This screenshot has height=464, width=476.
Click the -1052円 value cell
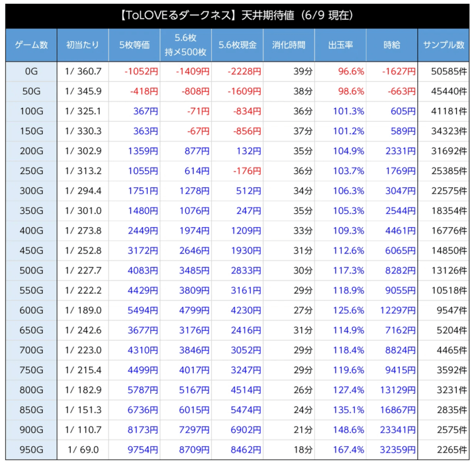pos(134,71)
